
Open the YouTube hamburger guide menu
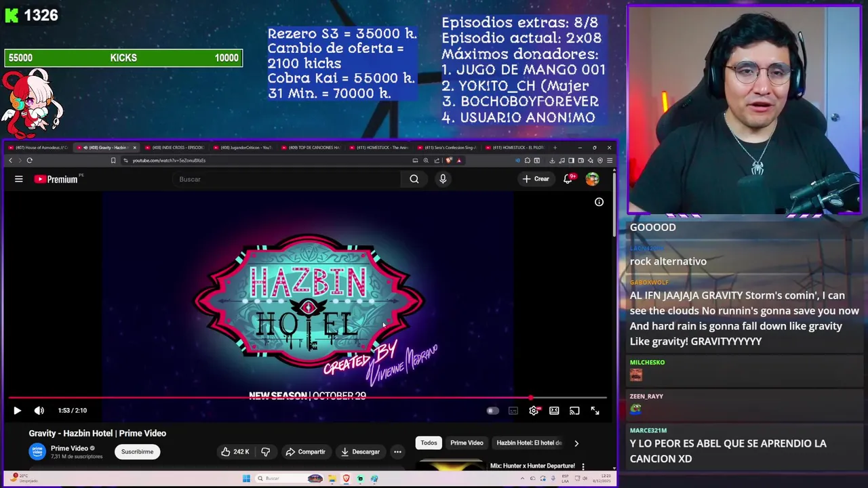coord(19,179)
